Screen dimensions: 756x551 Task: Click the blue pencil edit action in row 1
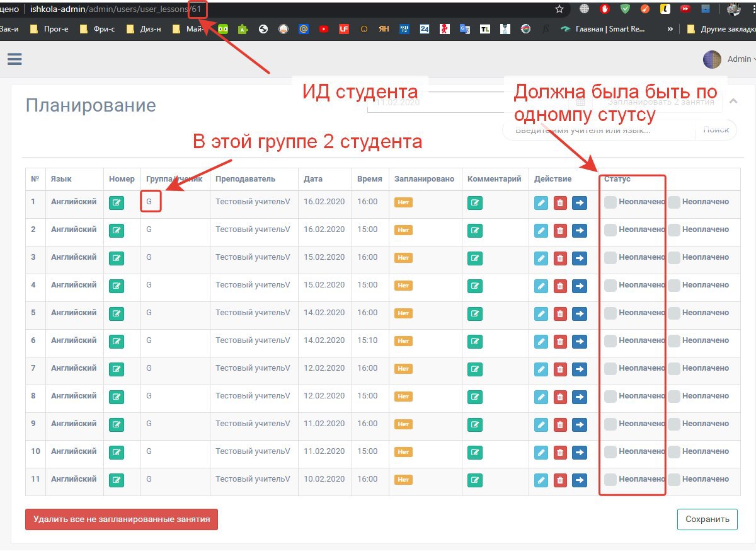tap(541, 203)
